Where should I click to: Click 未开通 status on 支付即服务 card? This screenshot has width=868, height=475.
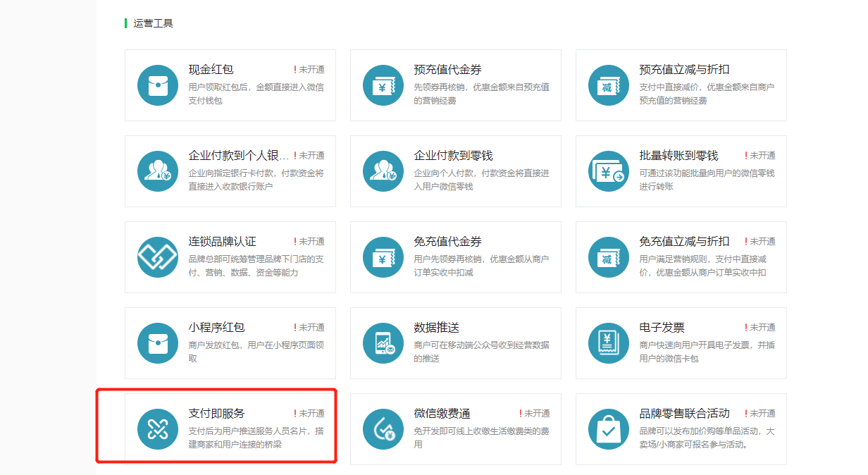pos(309,414)
